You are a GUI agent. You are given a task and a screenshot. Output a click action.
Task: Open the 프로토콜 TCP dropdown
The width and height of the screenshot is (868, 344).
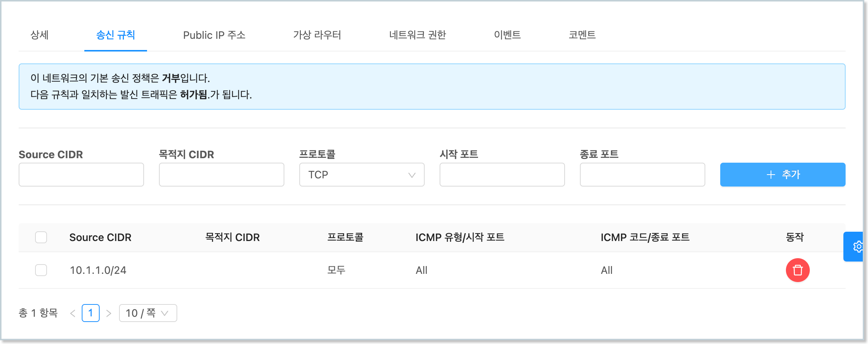(362, 175)
